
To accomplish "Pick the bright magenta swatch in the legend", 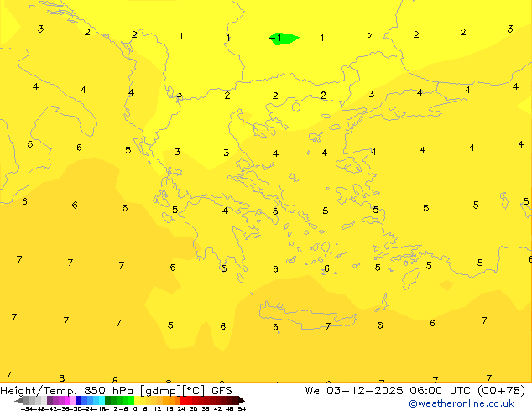I will tap(67, 400).
